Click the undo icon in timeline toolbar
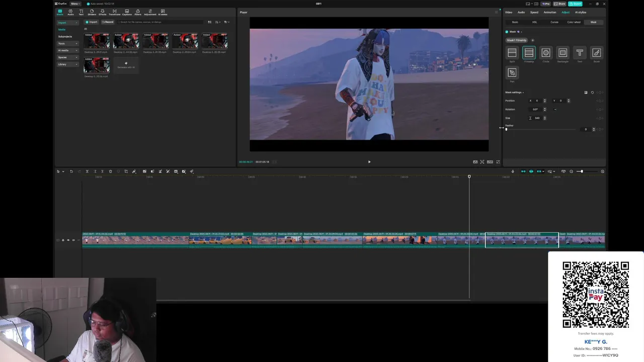 click(71, 171)
